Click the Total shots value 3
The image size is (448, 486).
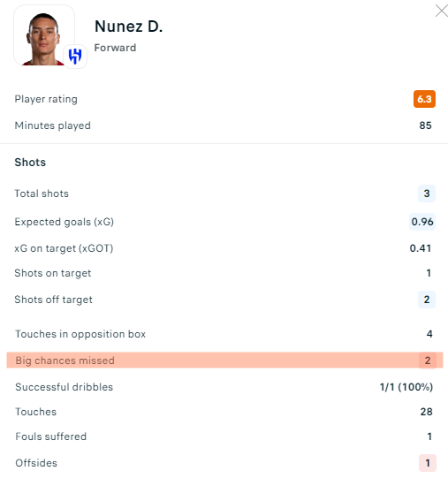427,194
